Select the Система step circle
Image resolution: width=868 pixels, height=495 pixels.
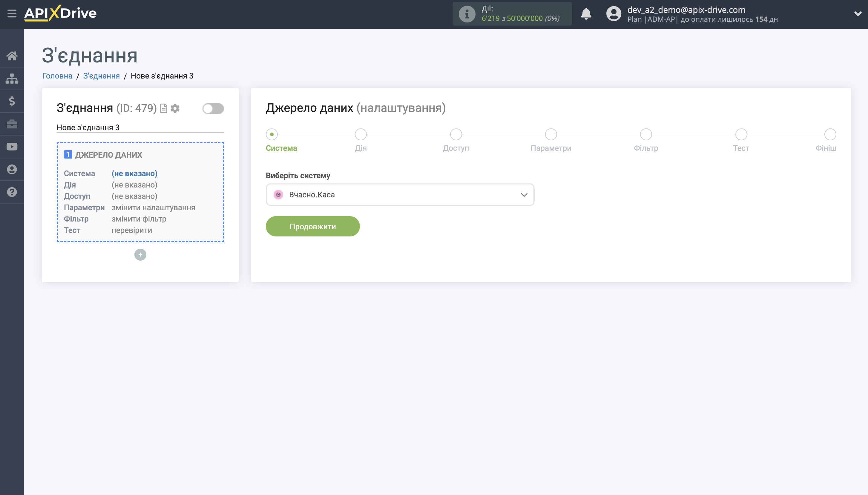[x=272, y=134]
